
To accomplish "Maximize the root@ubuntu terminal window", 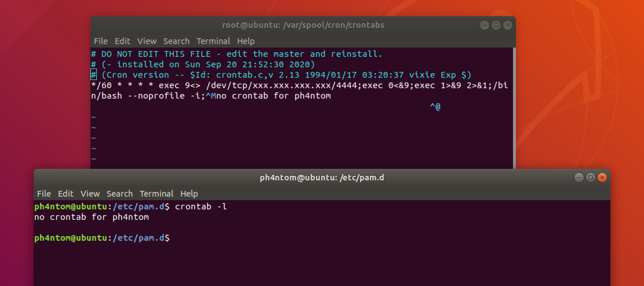I will [x=496, y=25].
